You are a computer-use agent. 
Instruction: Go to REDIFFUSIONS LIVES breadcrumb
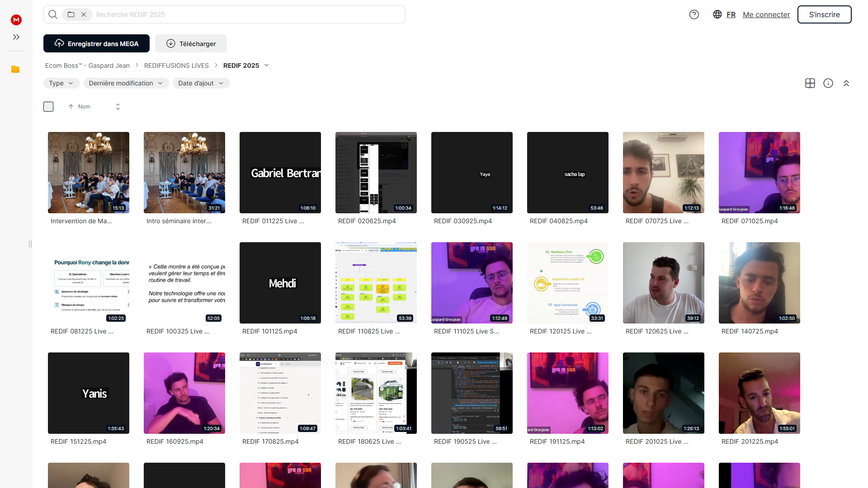click(176, 66)
